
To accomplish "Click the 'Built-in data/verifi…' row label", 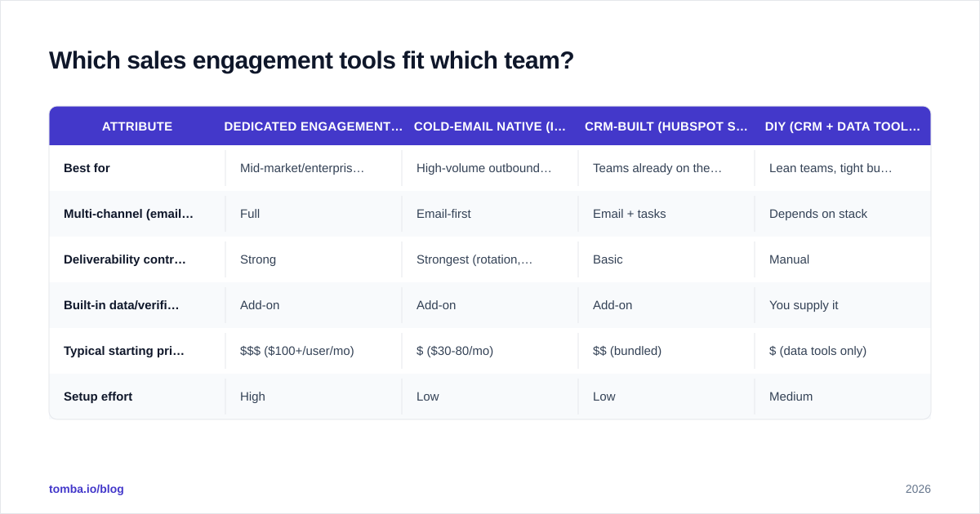I will [122, 305].
